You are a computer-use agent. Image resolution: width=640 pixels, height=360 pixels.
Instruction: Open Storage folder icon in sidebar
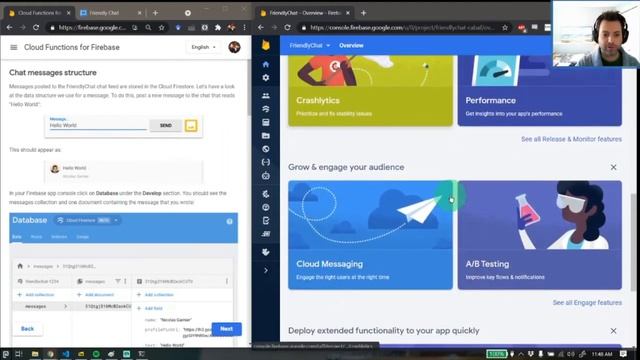[x=266, y=136]
